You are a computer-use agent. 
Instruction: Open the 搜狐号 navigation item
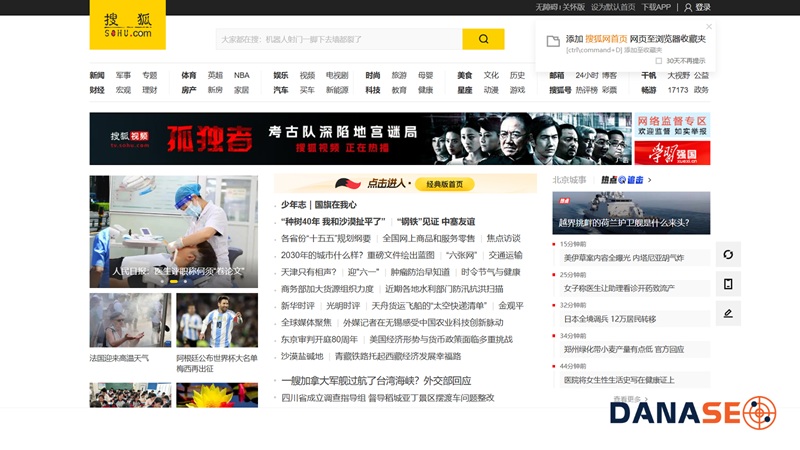point(560,90)
